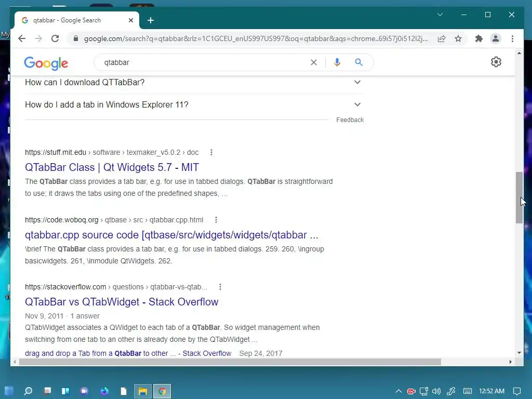Image resolution: width=532 pixels, height=399 pixels.
Task: Click into the qtabbar search field
Action: [204, 62]
